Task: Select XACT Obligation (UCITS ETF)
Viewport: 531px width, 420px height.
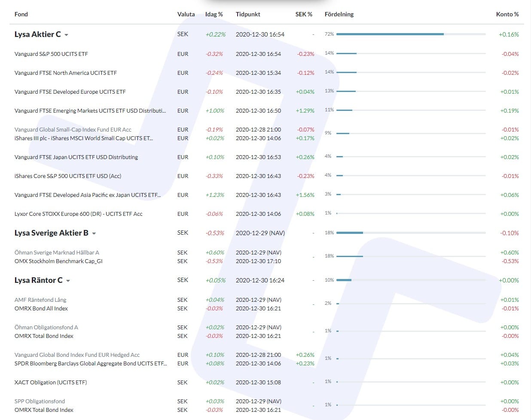Action: click(x=51, y=382)
